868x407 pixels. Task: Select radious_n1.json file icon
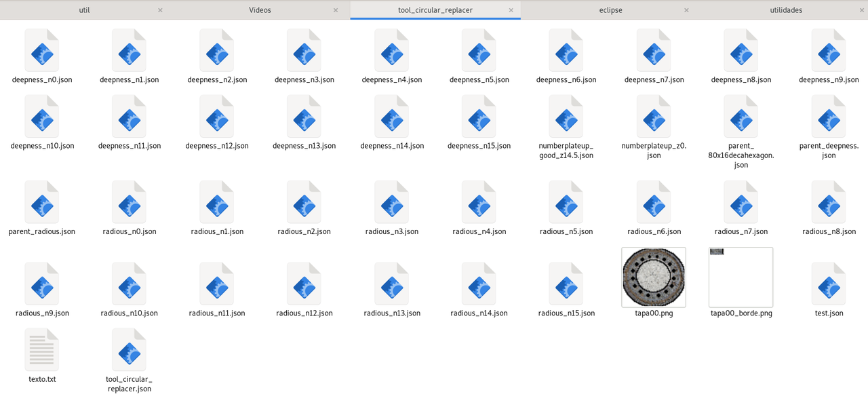(217, 201)
